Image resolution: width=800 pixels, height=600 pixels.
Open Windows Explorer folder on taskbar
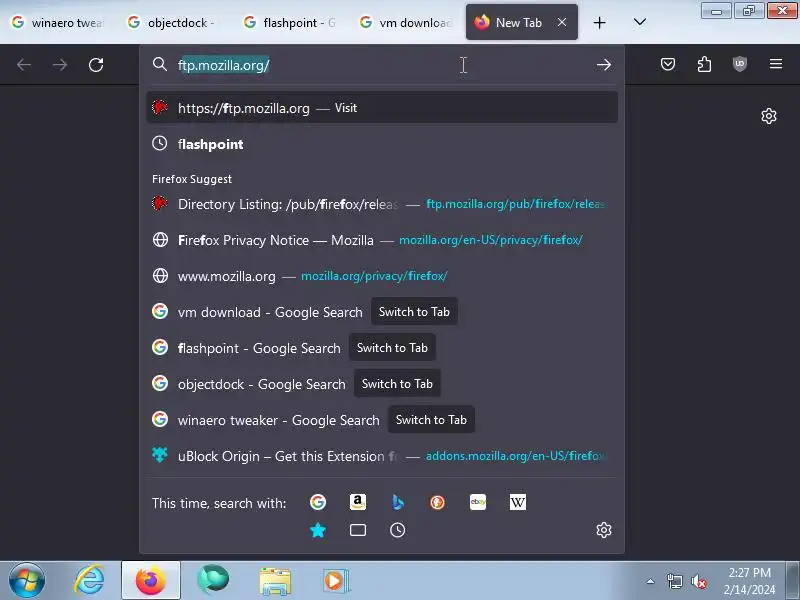275,581
